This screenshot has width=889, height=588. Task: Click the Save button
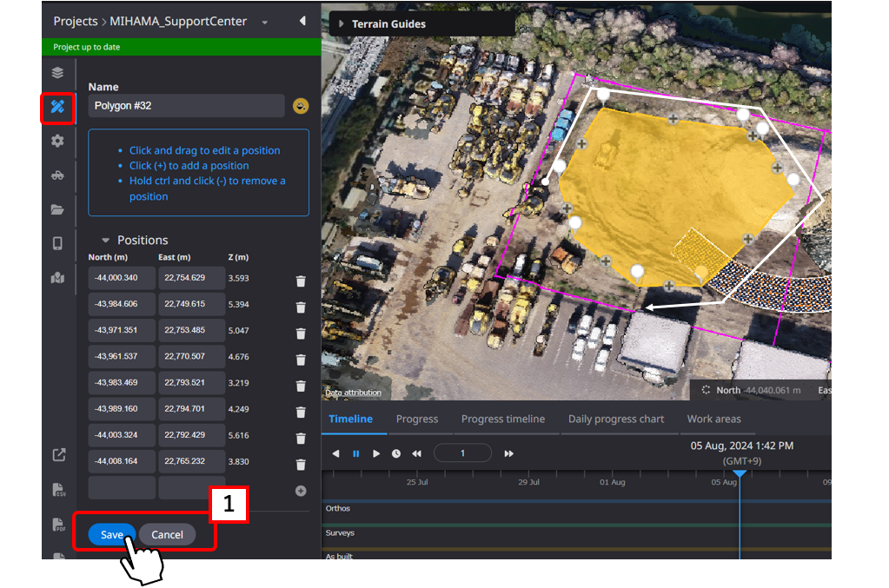pos(111,534)
